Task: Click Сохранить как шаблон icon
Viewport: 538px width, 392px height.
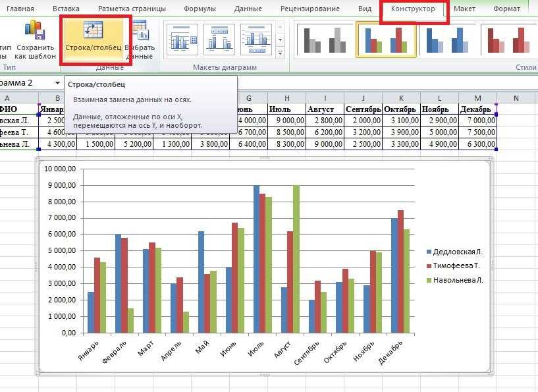Action: click(35, 30)
